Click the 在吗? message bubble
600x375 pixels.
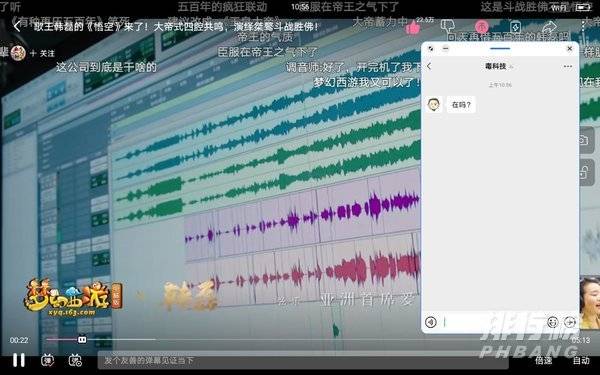[461, 104]
